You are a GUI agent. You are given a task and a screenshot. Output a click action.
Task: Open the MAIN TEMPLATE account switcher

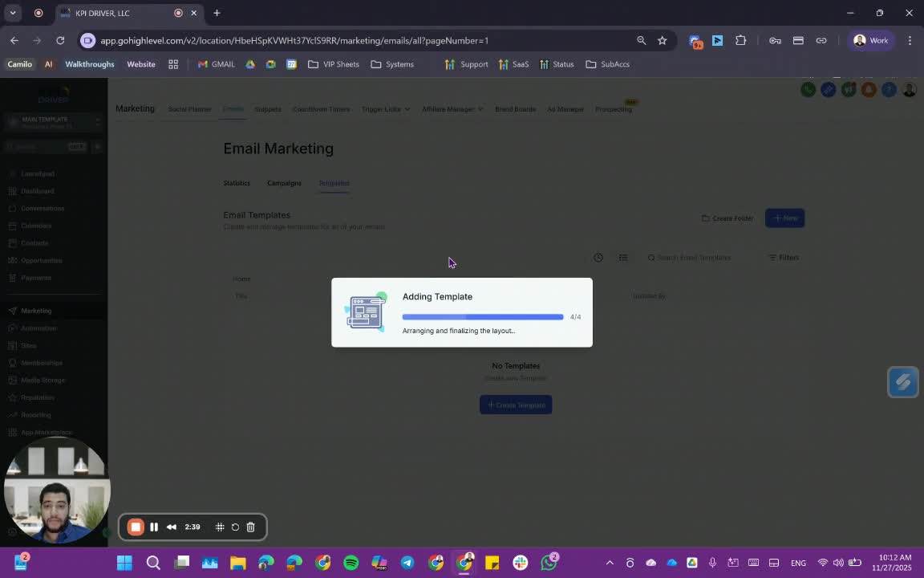[x=54, y=122]
